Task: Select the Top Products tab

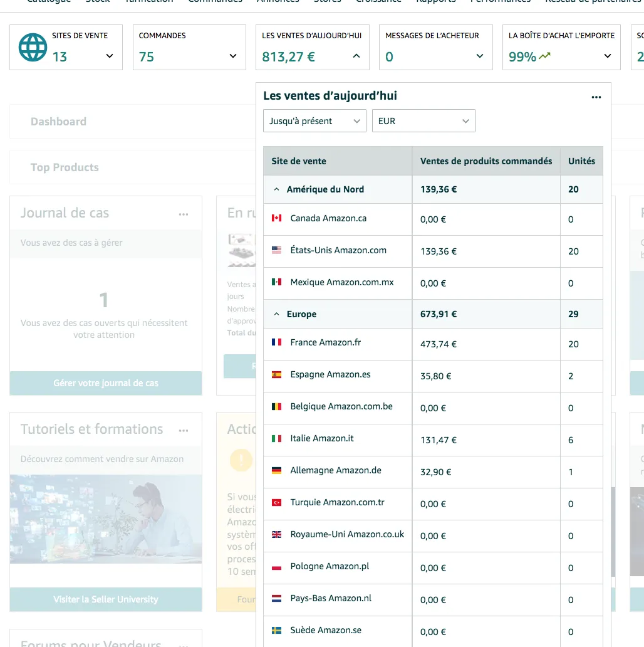Action: [x=65, y=167]
